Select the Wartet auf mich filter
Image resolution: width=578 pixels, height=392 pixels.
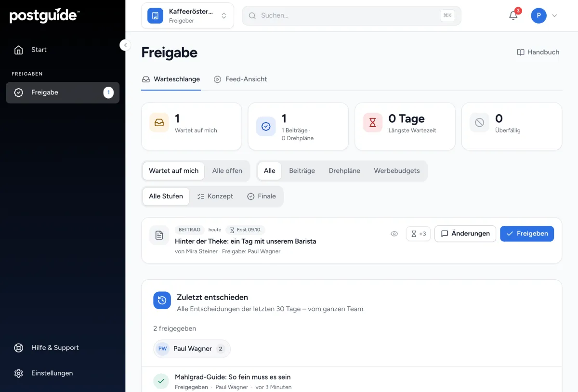173,170
